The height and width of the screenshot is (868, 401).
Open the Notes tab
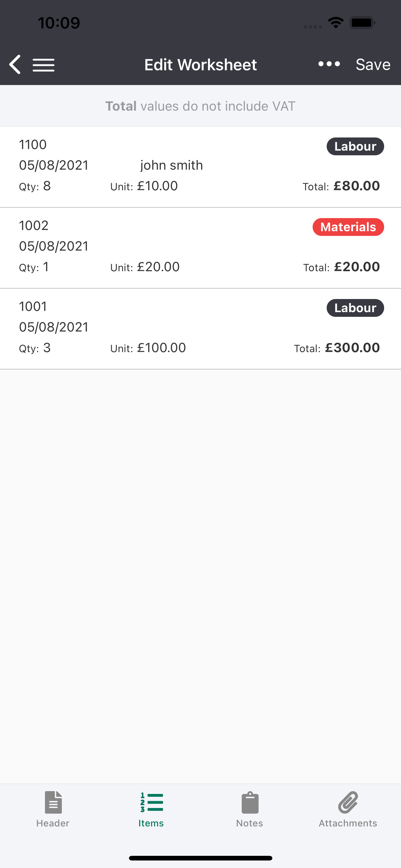point(250,809)
